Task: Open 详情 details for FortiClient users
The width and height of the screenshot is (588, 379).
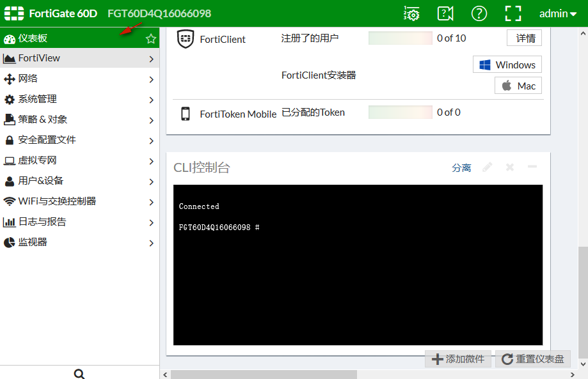Action: point(524,38)
